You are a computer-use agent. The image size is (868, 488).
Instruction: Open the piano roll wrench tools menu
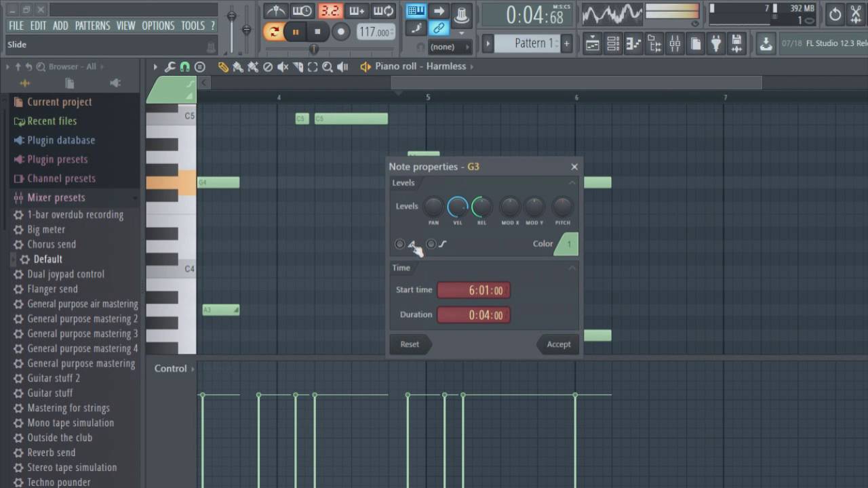coord(170,66)
